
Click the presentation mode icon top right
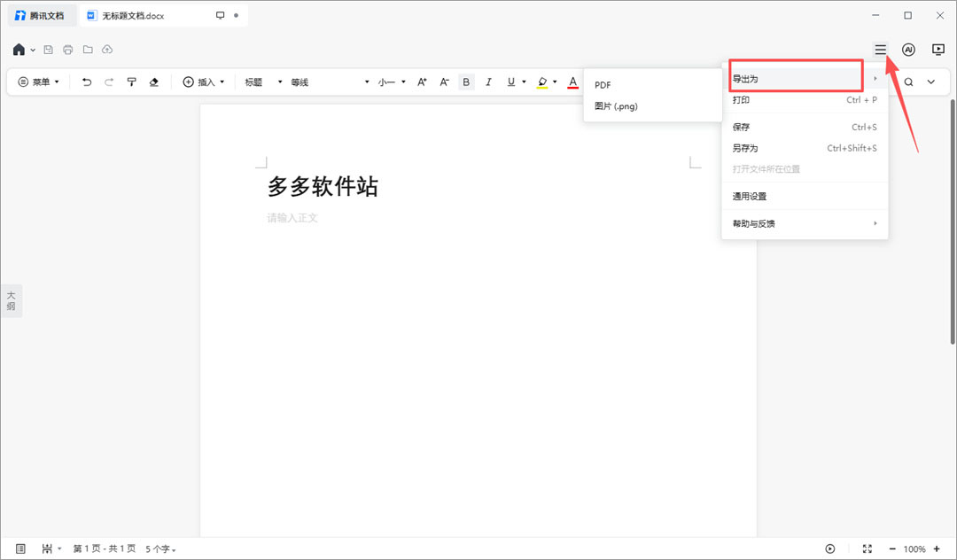pyautogui.click(x=938, y=50)
